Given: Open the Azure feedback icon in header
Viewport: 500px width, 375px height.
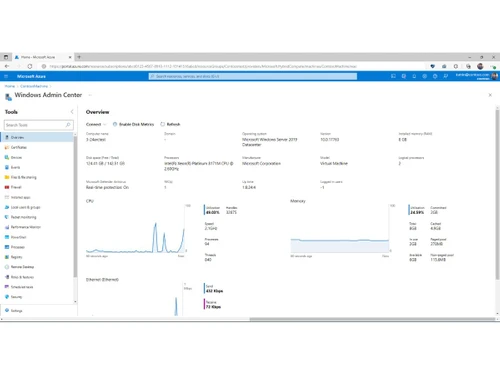Looking at the screenshot, I should 446,76.
